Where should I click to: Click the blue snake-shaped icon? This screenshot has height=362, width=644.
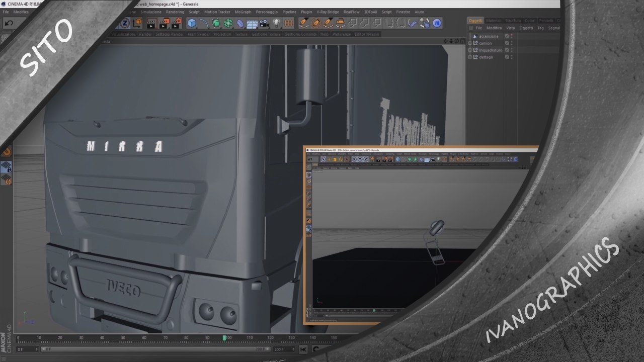(413, 23)
